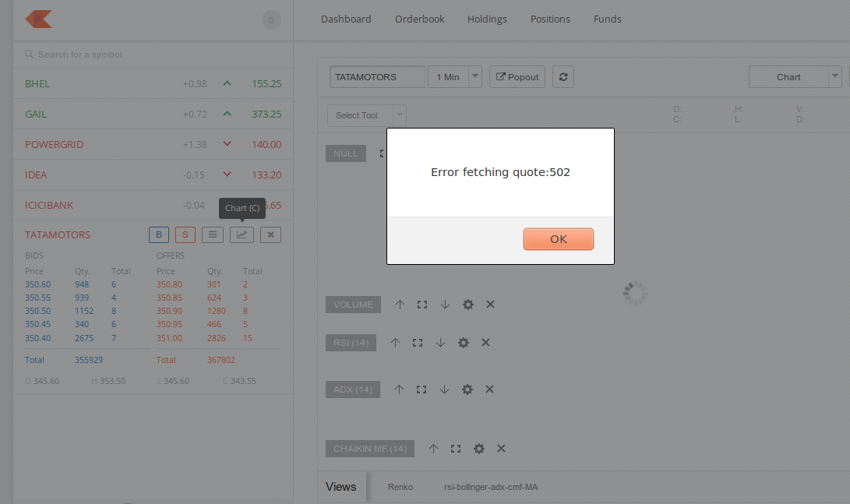Click total offer quantity 367802
850x504 pixels.
click(221, 360)
